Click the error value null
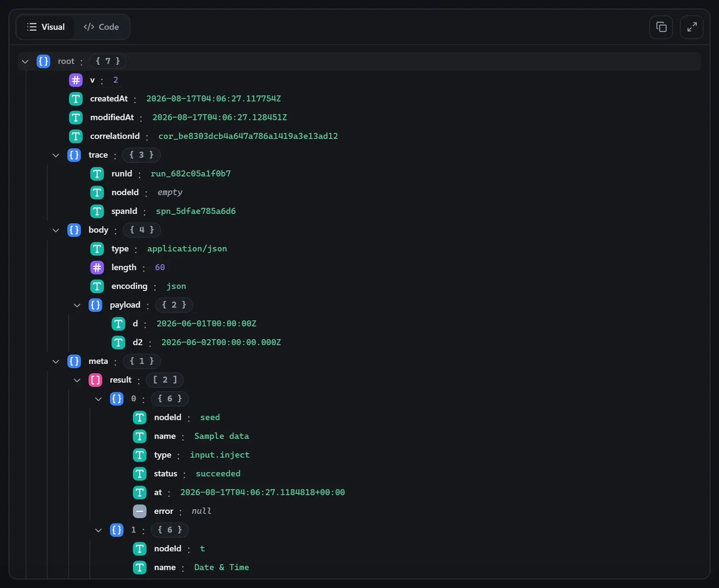This screenshot has height=588, width=719. point(201,511)
